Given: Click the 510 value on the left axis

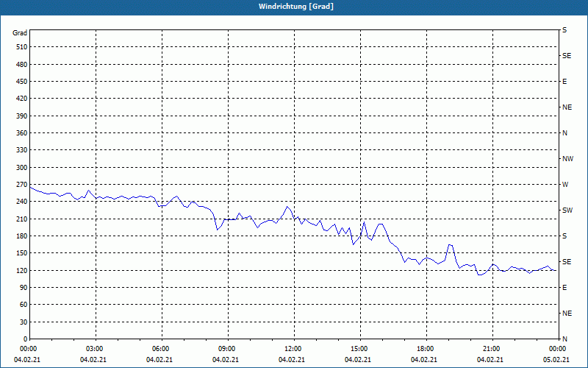Looking at the screenshot, I should 22,47.
